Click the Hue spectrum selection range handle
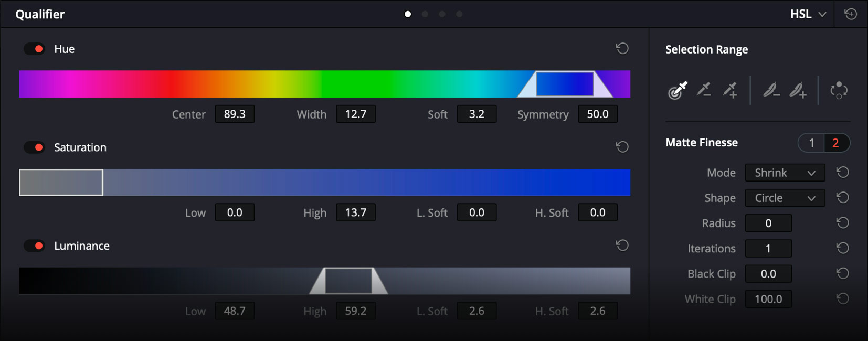This screenshot has width=868, height=341. [x=565, y=84]
